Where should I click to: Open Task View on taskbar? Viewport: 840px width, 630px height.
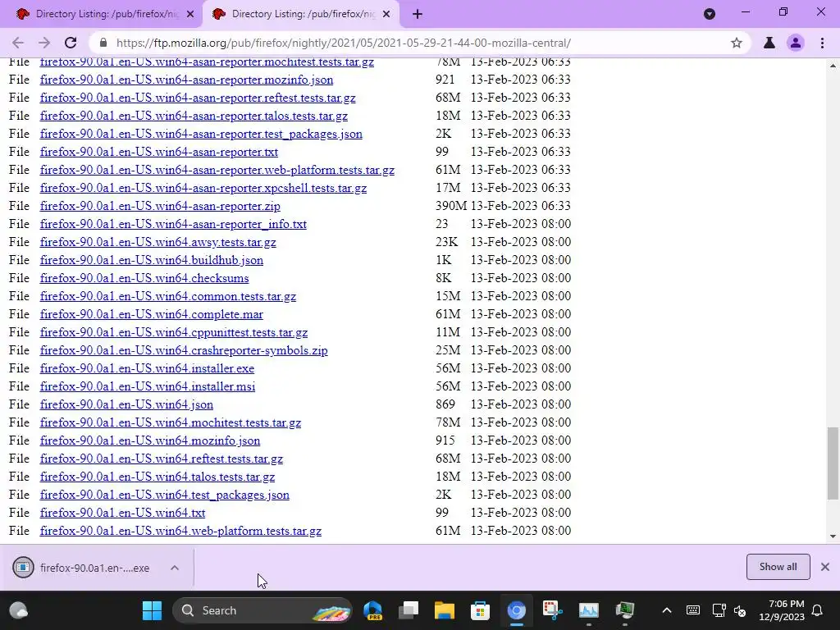pos(409,610)
